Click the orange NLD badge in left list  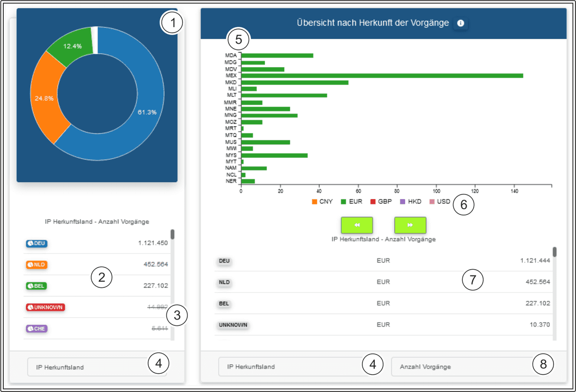(x=36, y=264)
